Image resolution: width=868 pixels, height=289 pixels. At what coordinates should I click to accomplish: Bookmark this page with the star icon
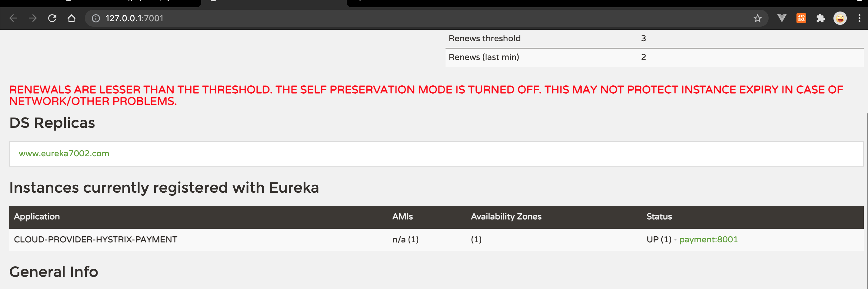tap(757, 18)
